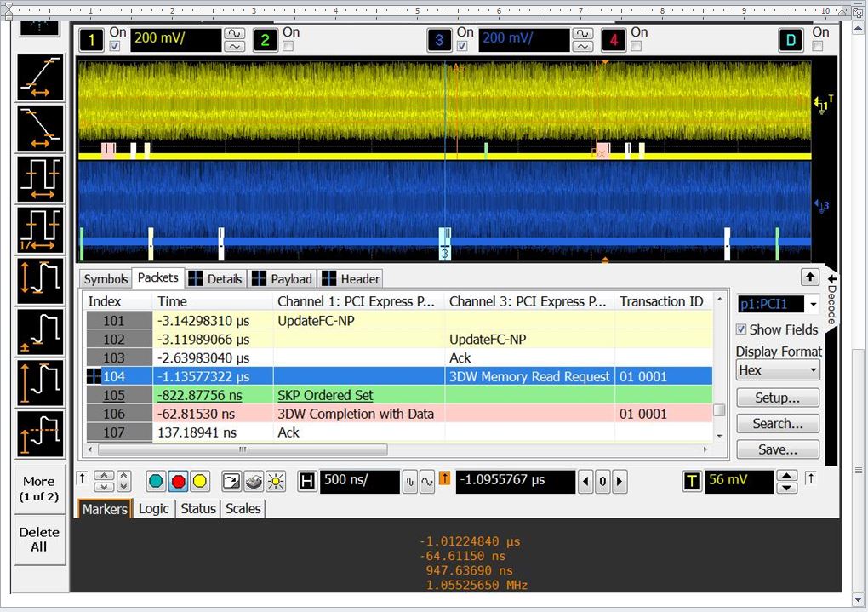The image size is (868, 612).
Task: Click the packet table vertical scrollbar thumb
Action: pyautogui.click(x=719, y=410)
